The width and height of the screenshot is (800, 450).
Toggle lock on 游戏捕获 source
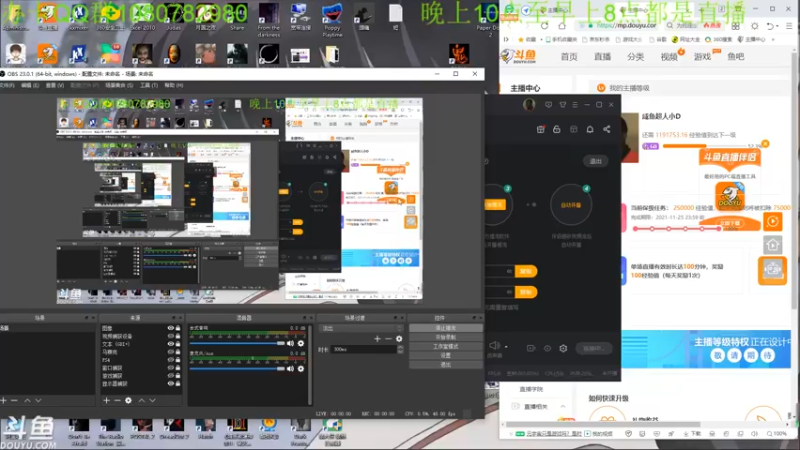point(178,376)
